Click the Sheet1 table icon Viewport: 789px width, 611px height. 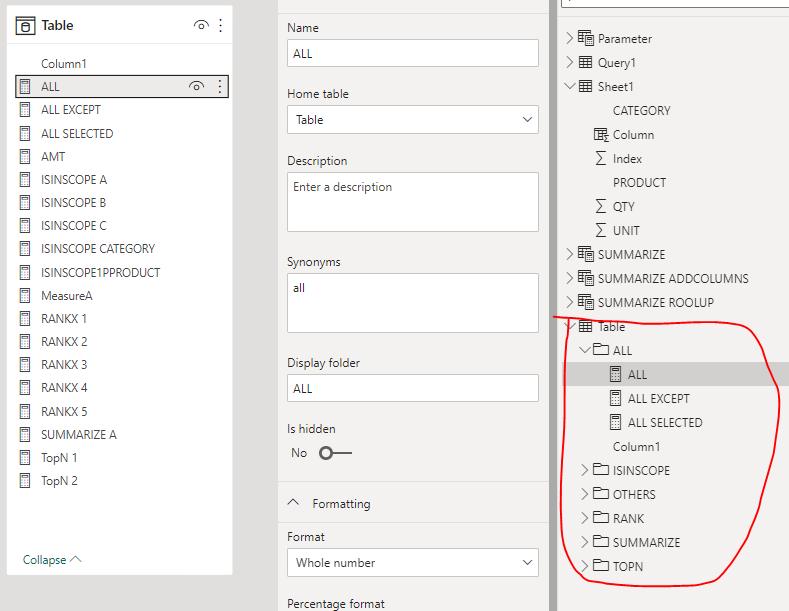click(585, 87)
